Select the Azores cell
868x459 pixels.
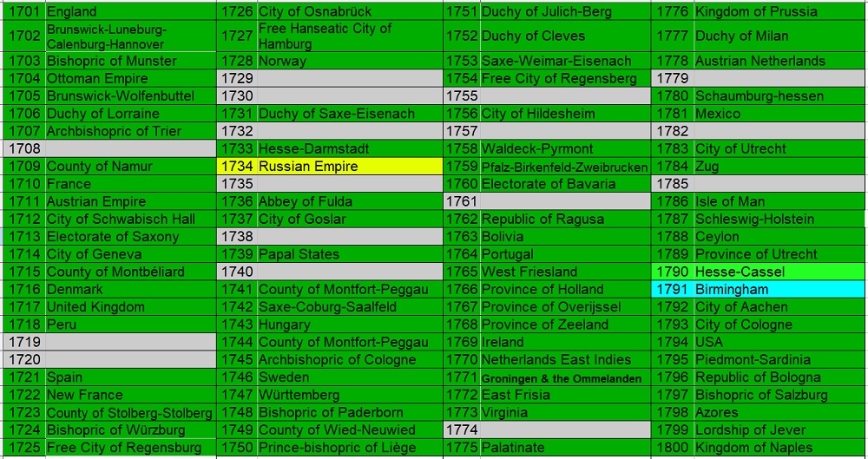pos(779,412)
